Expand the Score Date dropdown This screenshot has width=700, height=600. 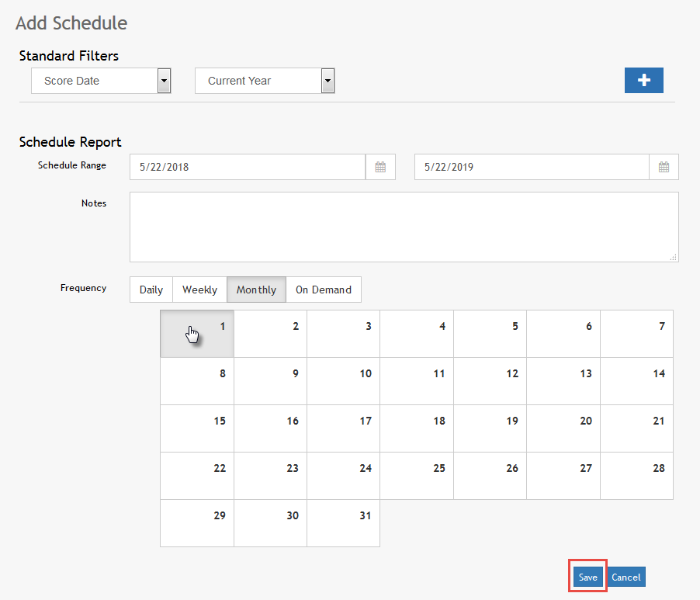tap(163, 81)
